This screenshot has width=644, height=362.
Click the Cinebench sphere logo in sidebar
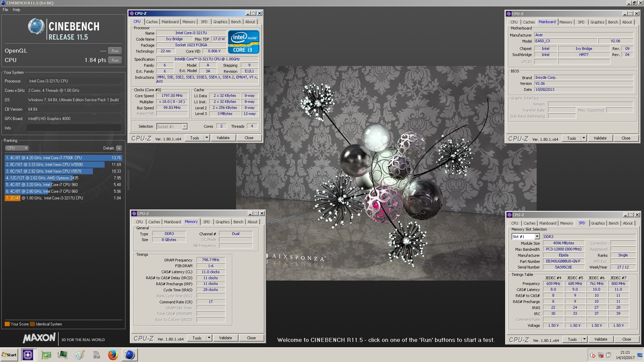pyautogui.click(x=36, y=26)
